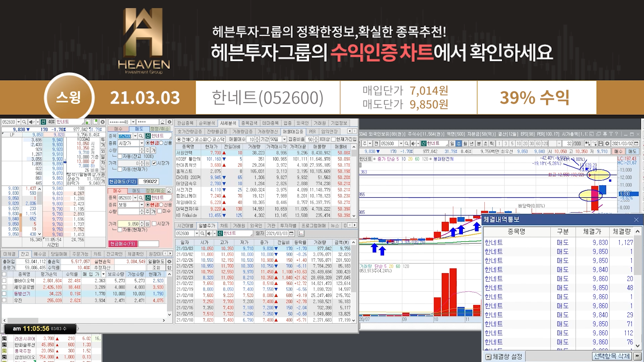Open stock code dropdown in sell panel

[x=135, y=136]
